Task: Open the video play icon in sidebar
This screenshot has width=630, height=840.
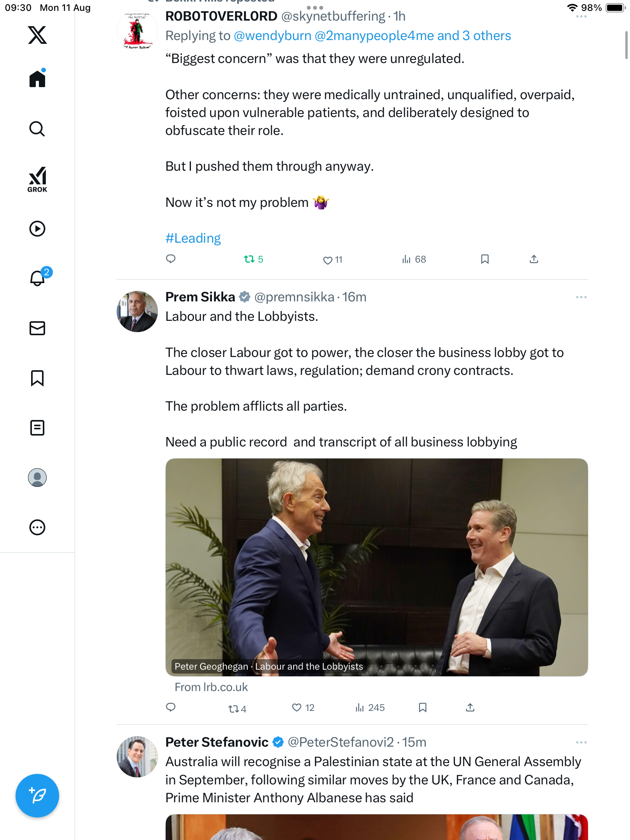Action: [x=37, y=229]
